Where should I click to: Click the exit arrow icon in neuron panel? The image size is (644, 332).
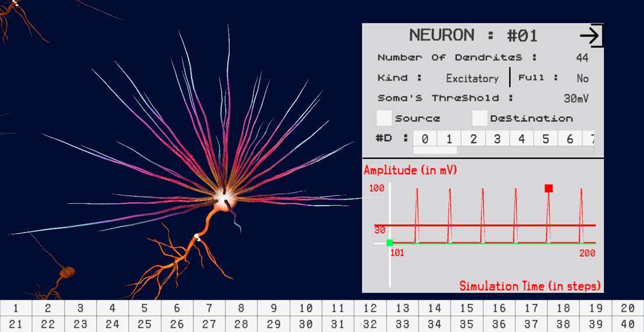592,36
